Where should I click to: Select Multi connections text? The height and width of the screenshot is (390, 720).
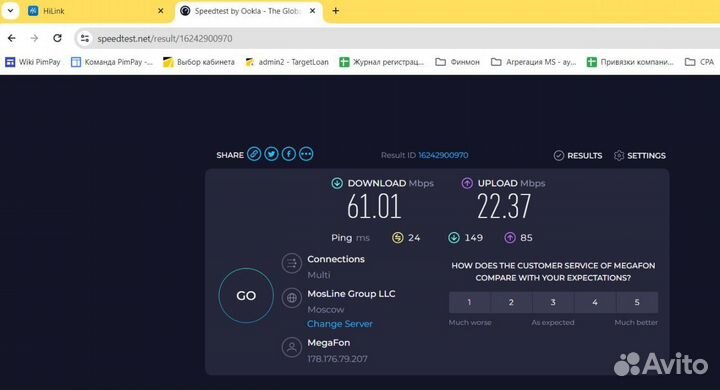coord(319,275)
